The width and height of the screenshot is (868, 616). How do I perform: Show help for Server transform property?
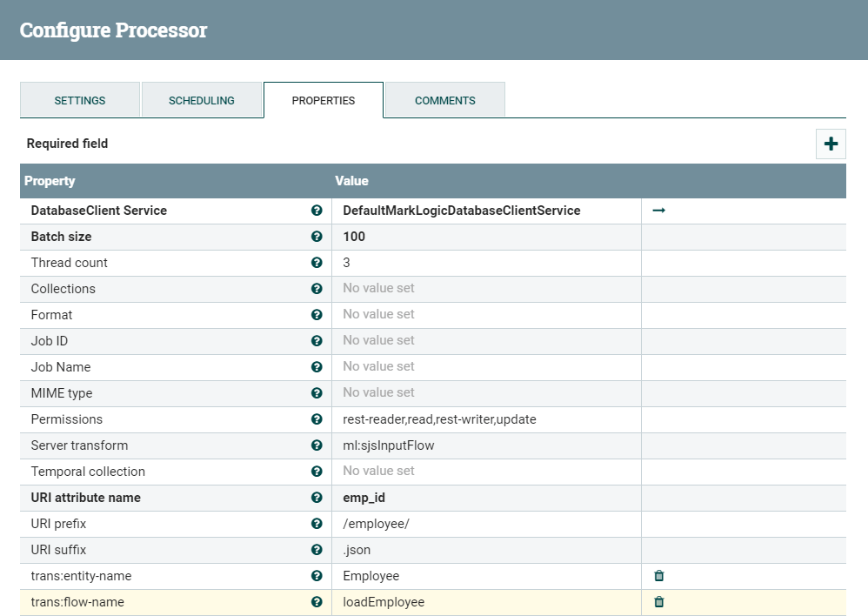[x=317, y=445]
